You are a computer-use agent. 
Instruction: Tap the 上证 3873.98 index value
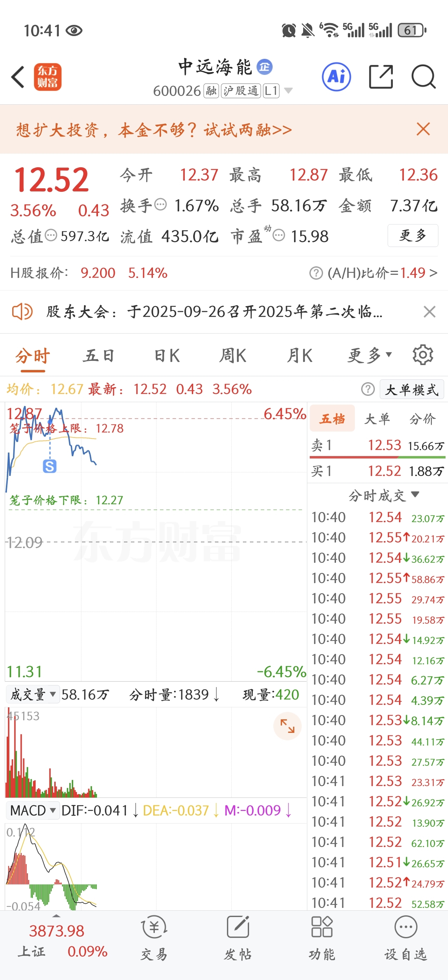pyautogui.click(x=56, y=931)
